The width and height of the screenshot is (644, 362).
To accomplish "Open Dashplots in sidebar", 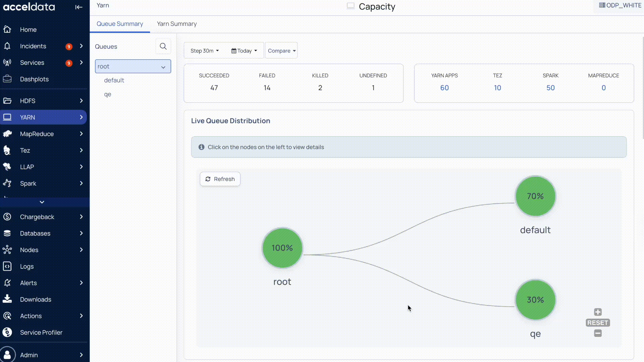I will click(x=34, y=79).
